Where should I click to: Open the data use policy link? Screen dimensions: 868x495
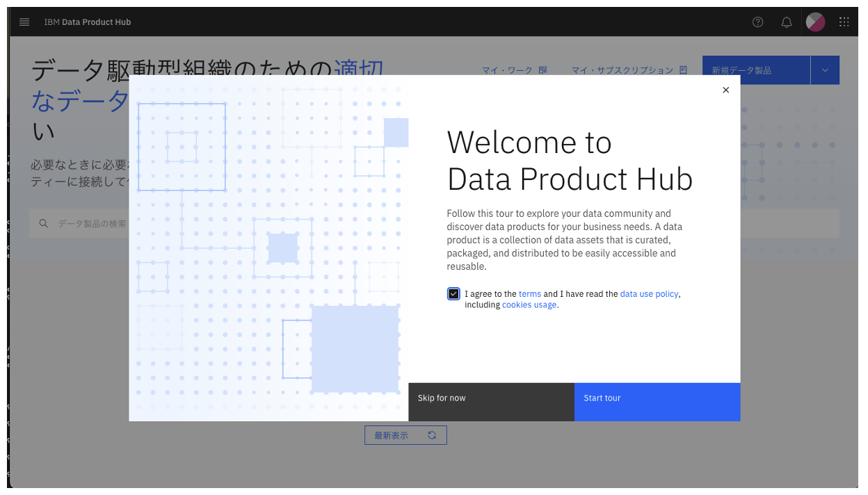[649, 294]
